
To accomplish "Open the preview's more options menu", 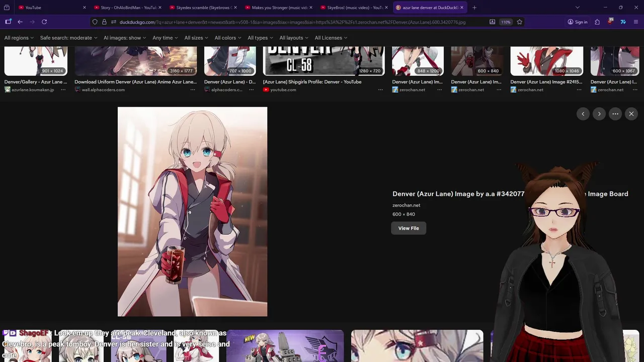I will [x=615, y=114].
